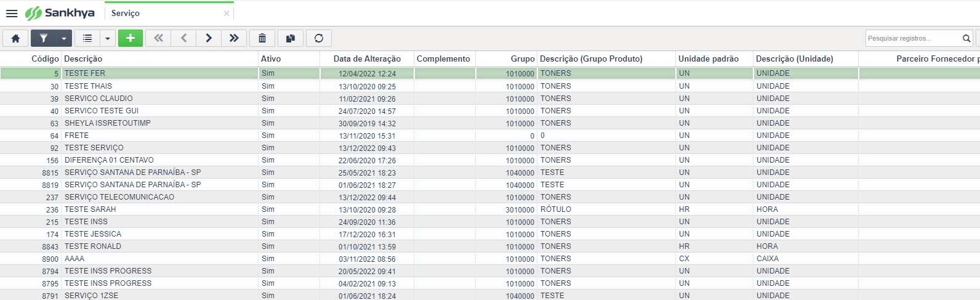
Task: Open the filter options dropdown arrow
Action: 64,38
